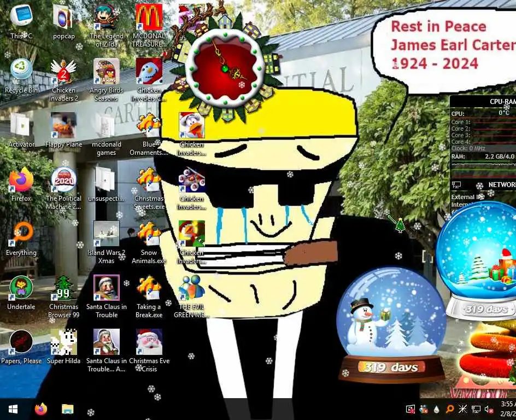Launch The Political Machine 2020 shortcut
The image size is (516, 420).
point(63,188)
